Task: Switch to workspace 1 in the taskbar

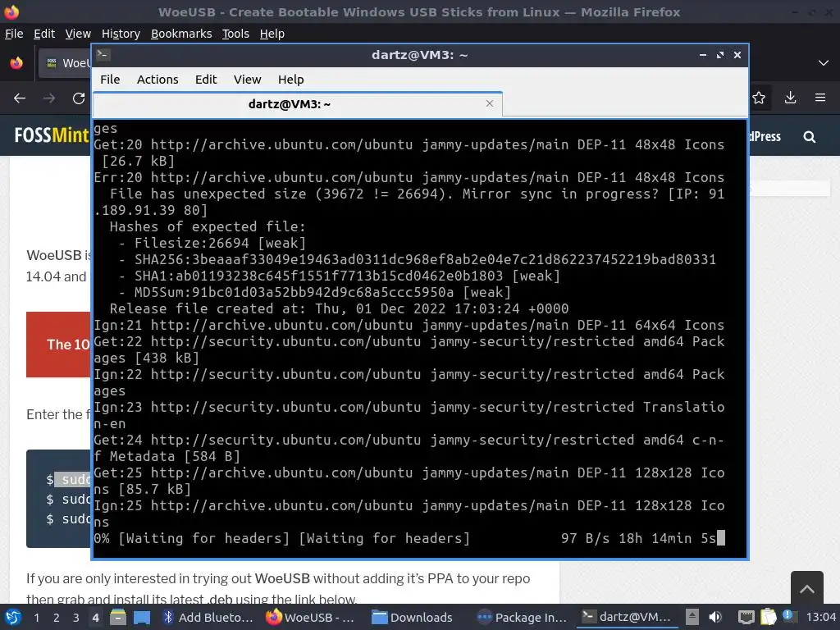Action: point(36,618)
